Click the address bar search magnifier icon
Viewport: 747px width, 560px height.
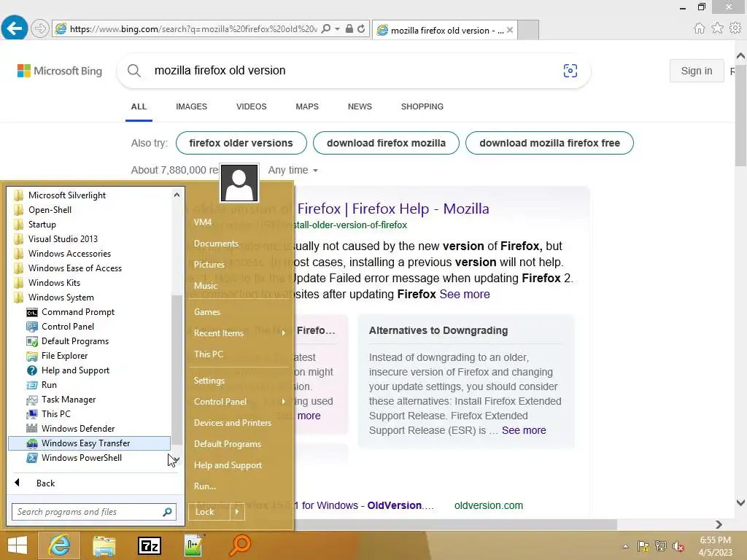click(x=326, y=28)
